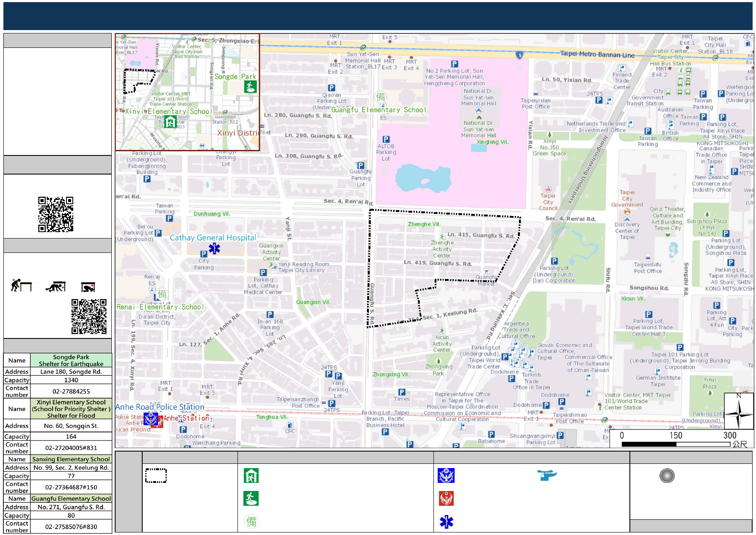Click the contact number '02-27364687#150'

[x=71, y=487]
